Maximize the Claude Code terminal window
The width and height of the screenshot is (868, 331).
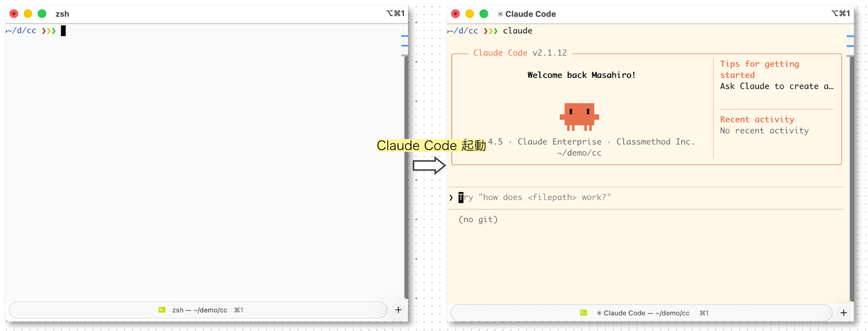tap(484, 14)
